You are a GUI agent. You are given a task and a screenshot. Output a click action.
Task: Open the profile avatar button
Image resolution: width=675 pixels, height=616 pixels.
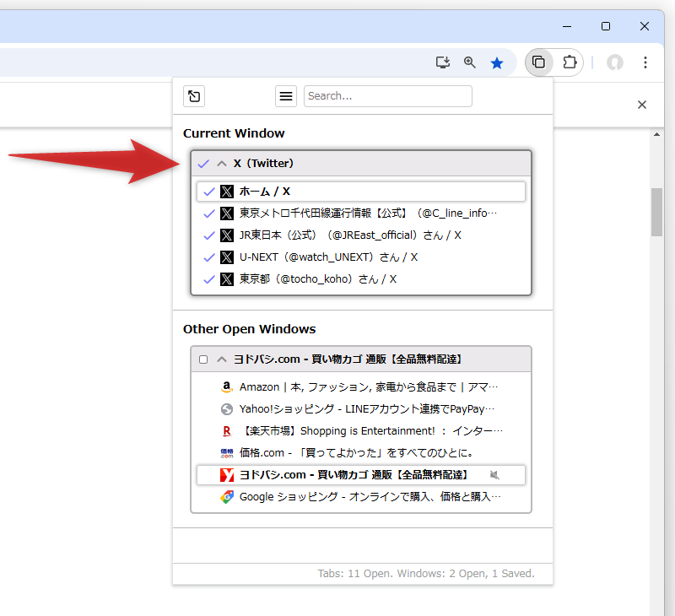click(615, 62)
